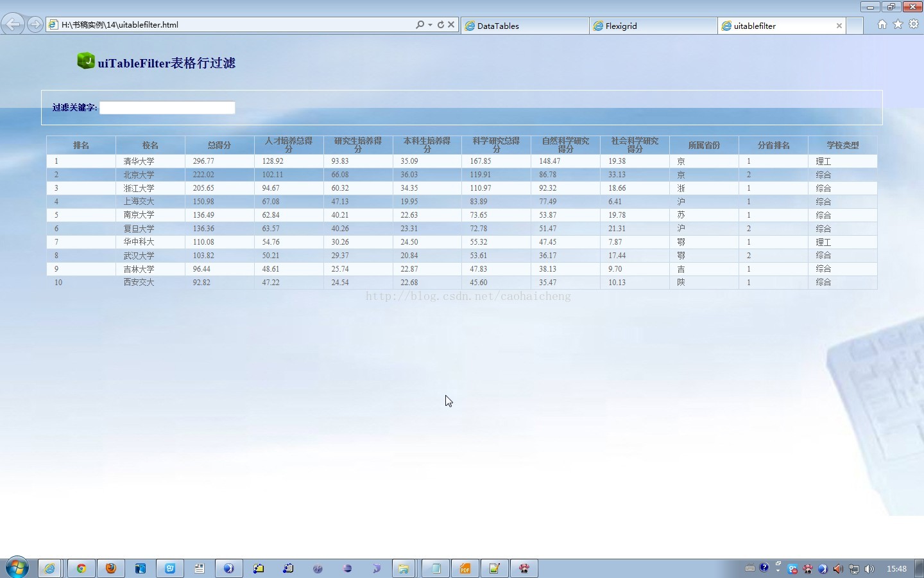924x578 pixels.
Task: Click the search magnifier in address bar
Action: pos(420,24)
